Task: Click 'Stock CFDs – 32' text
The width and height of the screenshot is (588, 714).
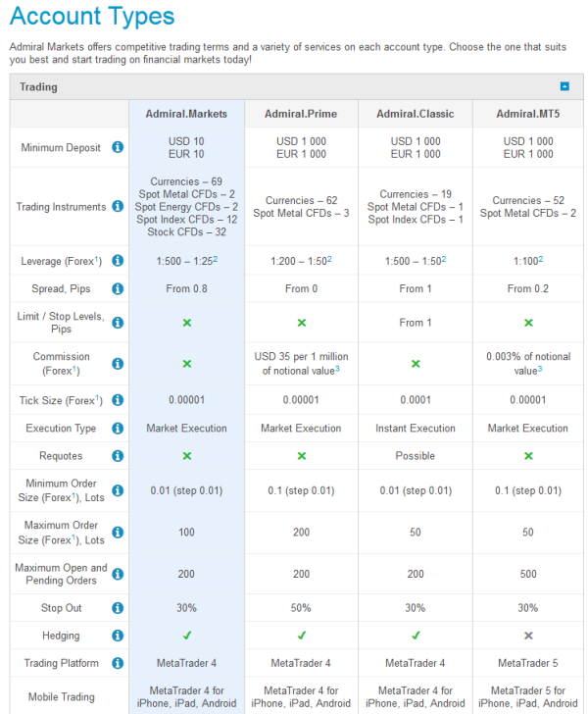Action: point(186,231)
